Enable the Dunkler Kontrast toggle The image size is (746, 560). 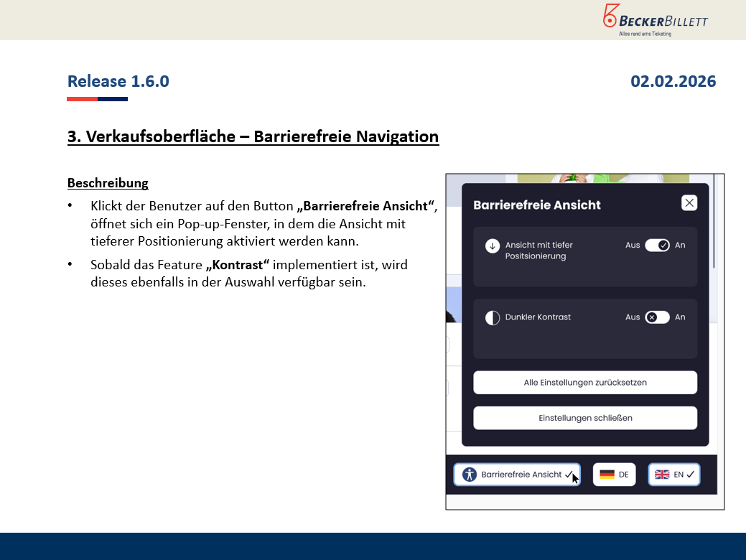click(657, 317)
